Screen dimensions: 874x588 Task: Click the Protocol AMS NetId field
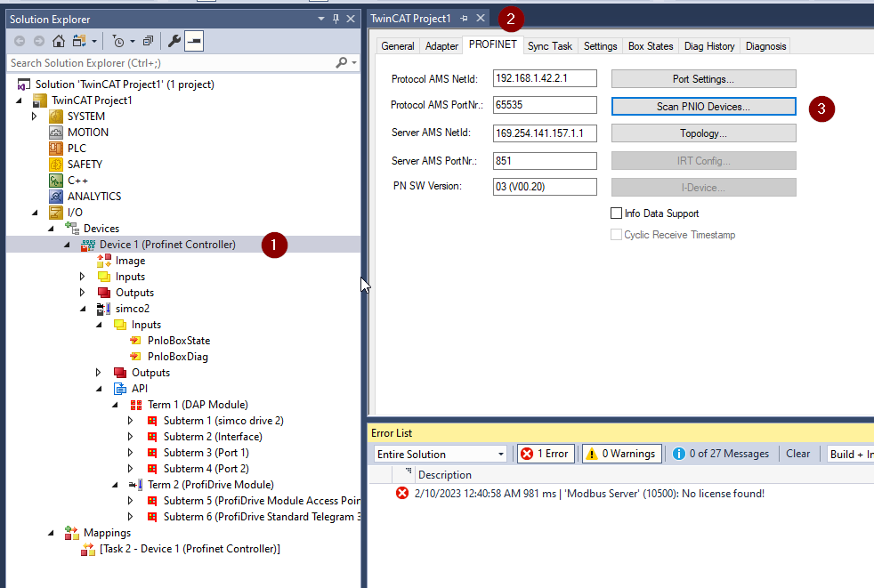(x=545, y=78)
